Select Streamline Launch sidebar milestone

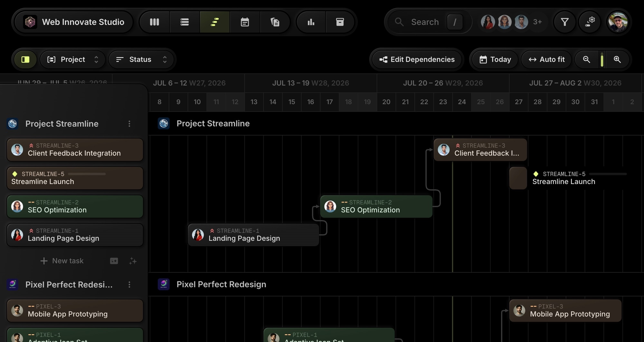pyautogui.click(x=75, y=178)
